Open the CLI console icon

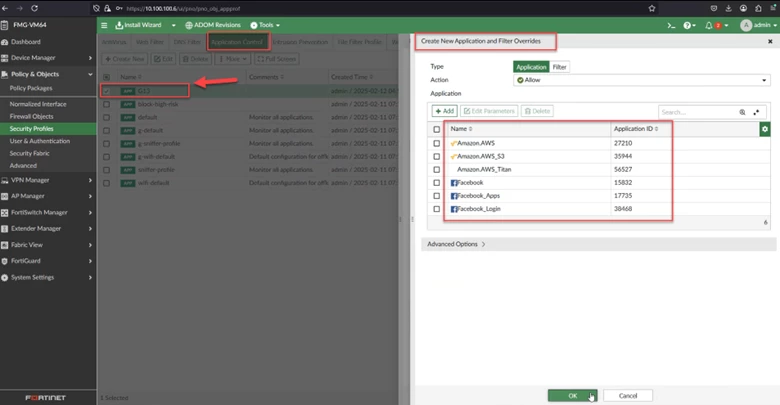pyautogui.click(x=671, y=25)
